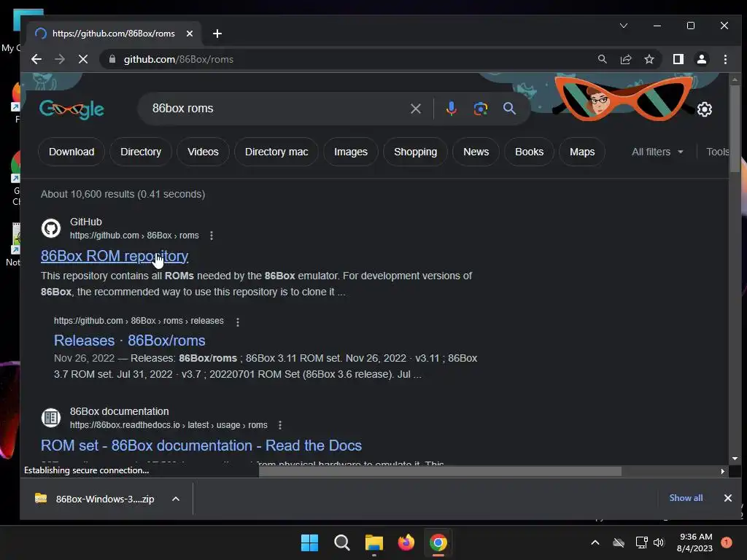
Task: Open more options for readthedocs result
Action: [280, 425]
